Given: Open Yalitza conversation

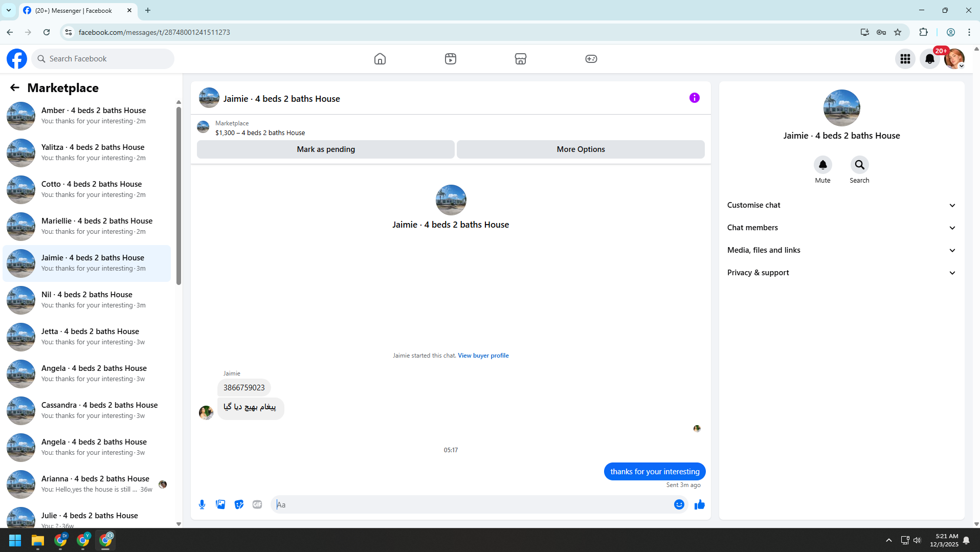Looking at the screenshot, I should (87, 153).
